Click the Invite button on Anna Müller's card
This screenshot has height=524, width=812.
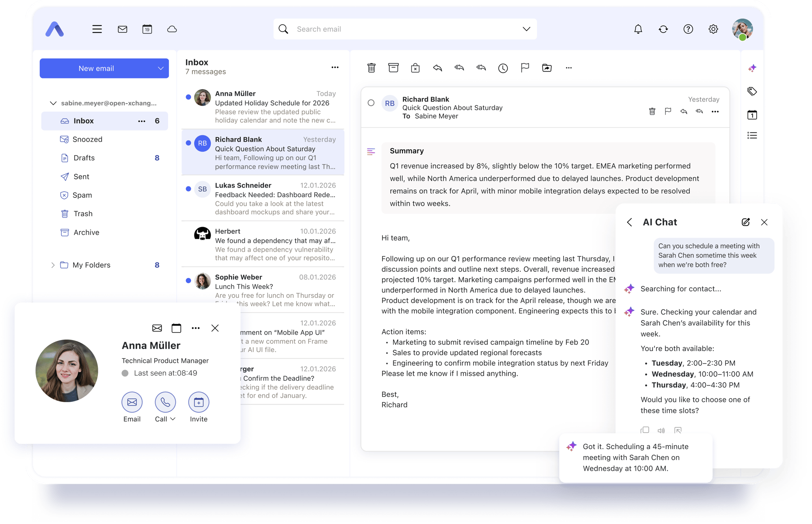click(199, 402)
